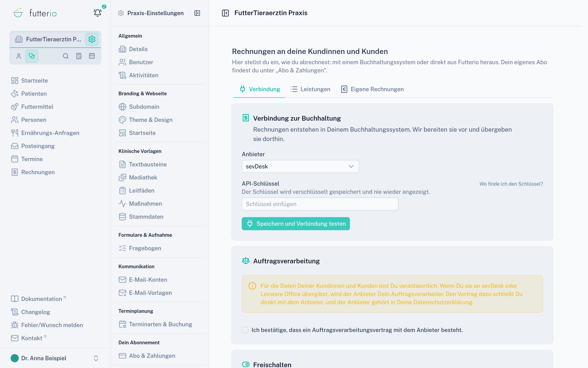The image size is (588, 368).
Task: Focus the API-Schlüssel input field
Action: [x=320, y=204]
